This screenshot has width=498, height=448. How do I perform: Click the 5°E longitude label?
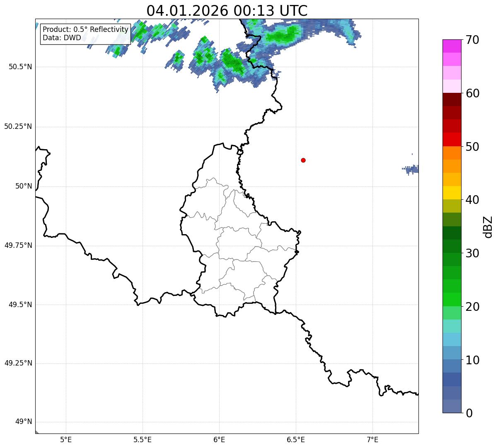tap(66, 439)
